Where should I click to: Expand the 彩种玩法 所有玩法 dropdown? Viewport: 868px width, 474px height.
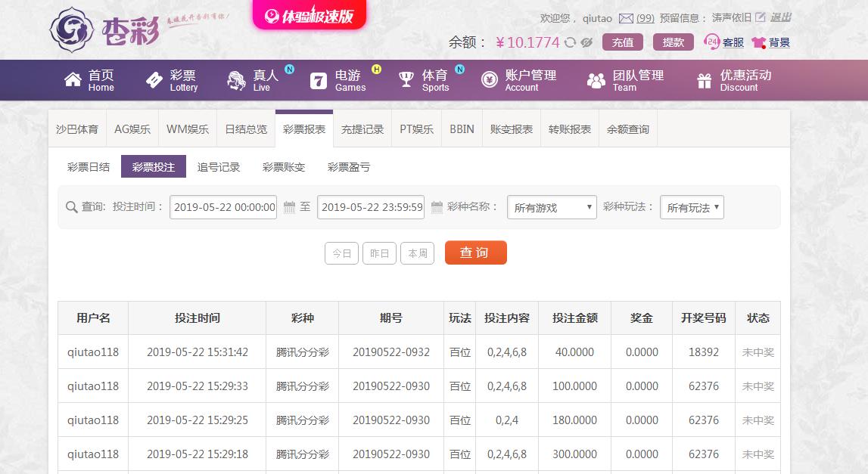click(x=692, y=207)
